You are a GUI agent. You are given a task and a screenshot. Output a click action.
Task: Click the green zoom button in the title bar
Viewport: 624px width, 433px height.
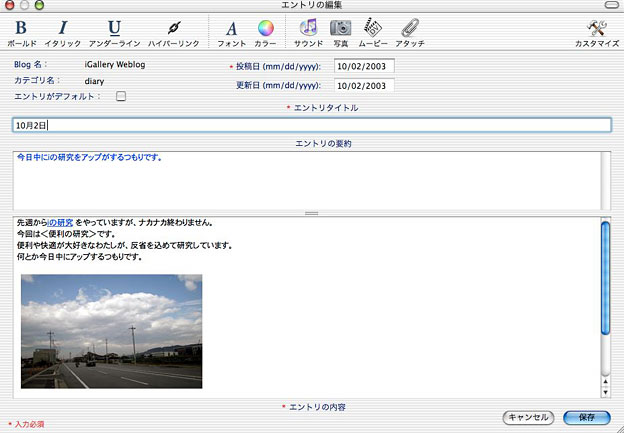tap(39, 5)
